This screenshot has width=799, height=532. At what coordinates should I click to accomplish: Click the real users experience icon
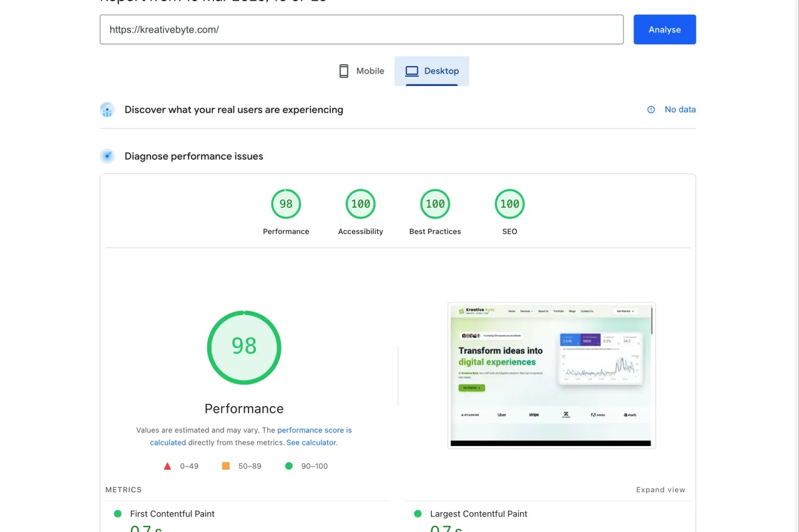(x=107, y=110)
